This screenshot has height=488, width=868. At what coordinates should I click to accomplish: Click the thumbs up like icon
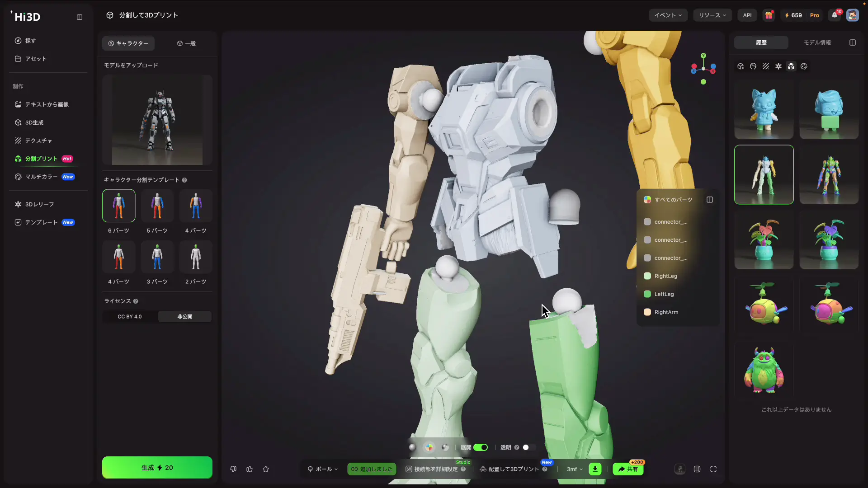(x=250, y=469)
